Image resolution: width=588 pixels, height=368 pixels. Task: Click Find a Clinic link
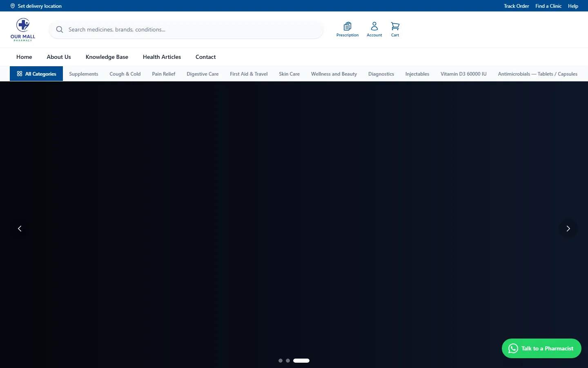coord(548,6)
